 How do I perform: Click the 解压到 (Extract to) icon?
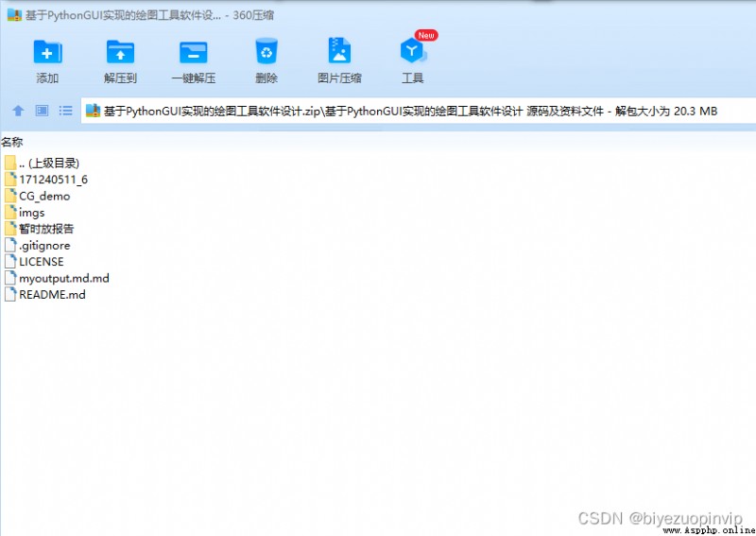(x=120, y=52)
